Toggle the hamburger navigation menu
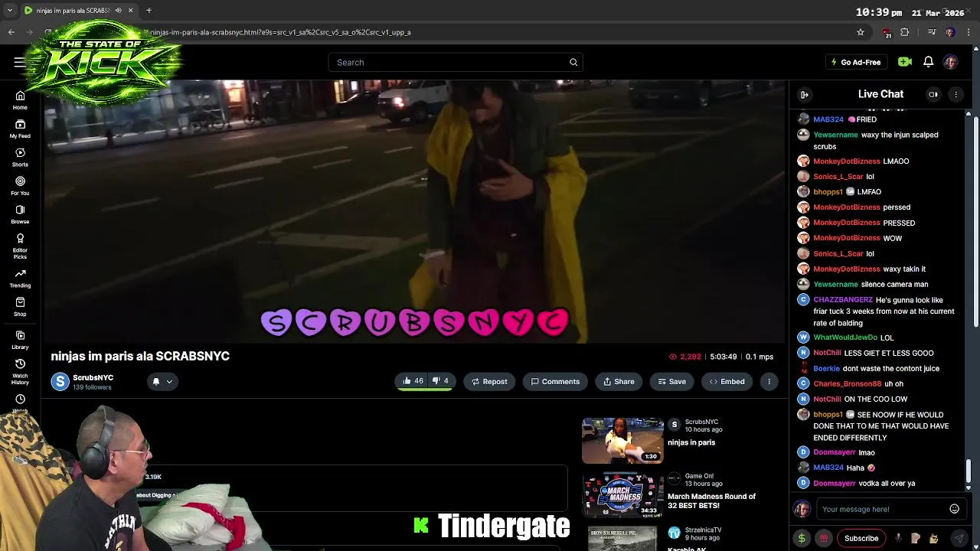Screen dimensions: 980x551 [x=19, y=62]
